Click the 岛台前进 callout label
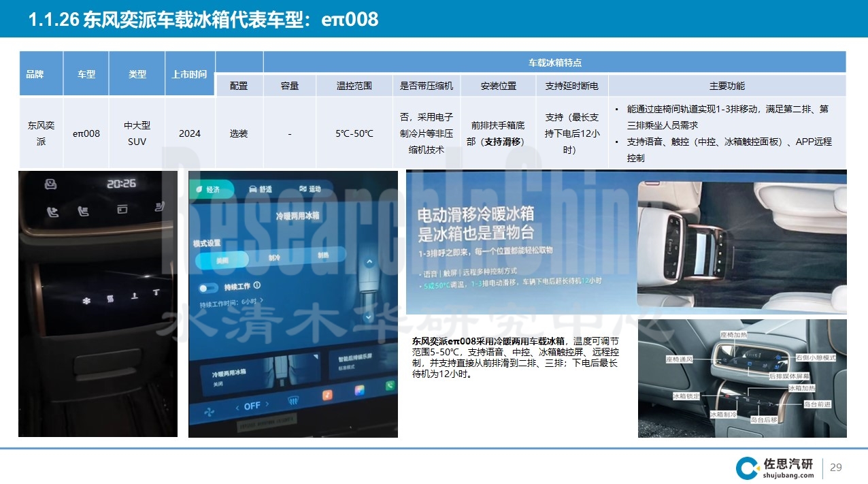The height and width of the screenshot is (484, 868). pos(818,404)
